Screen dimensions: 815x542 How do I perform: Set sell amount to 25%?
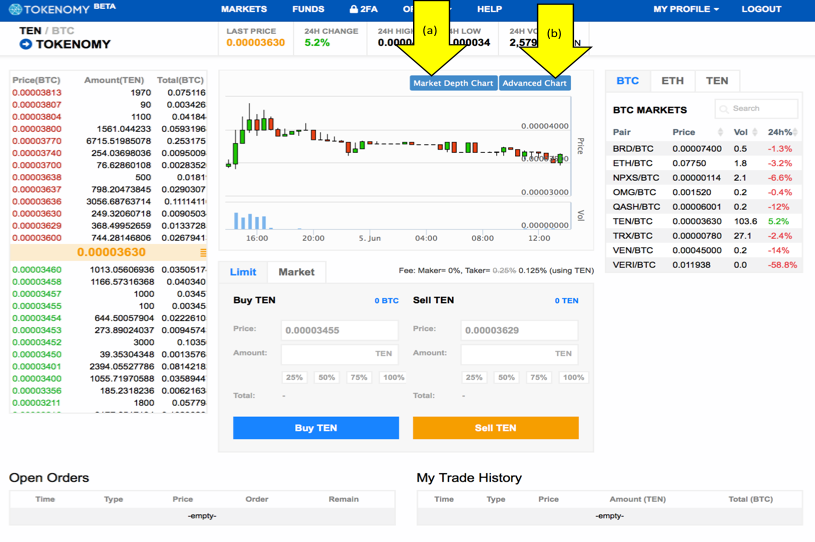[474, 377]
